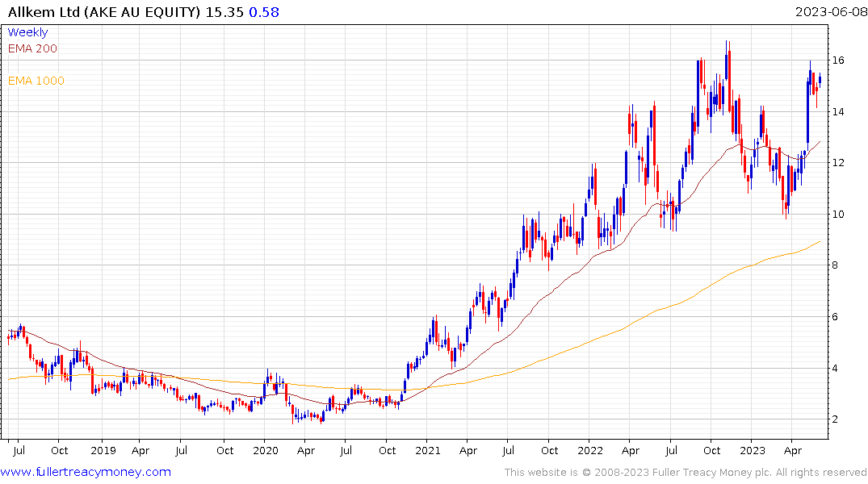The image size is (868, 484).
Task: Click the 2020 year label on time axis
Action: pos(265,450)
